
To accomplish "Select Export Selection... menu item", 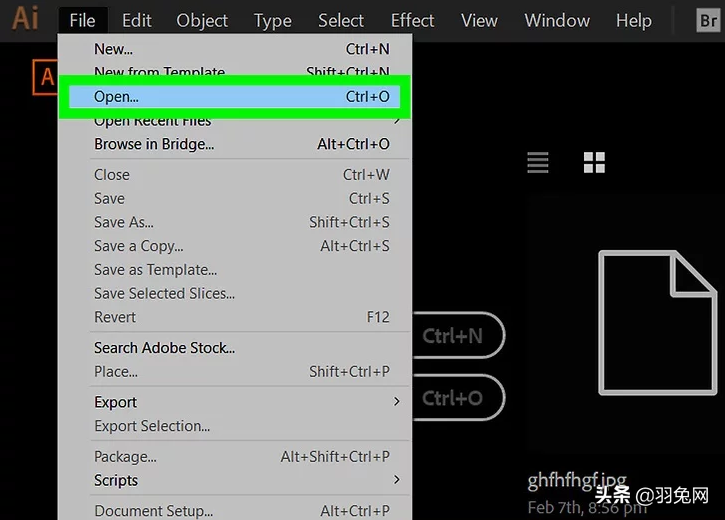I will point(235,426).
